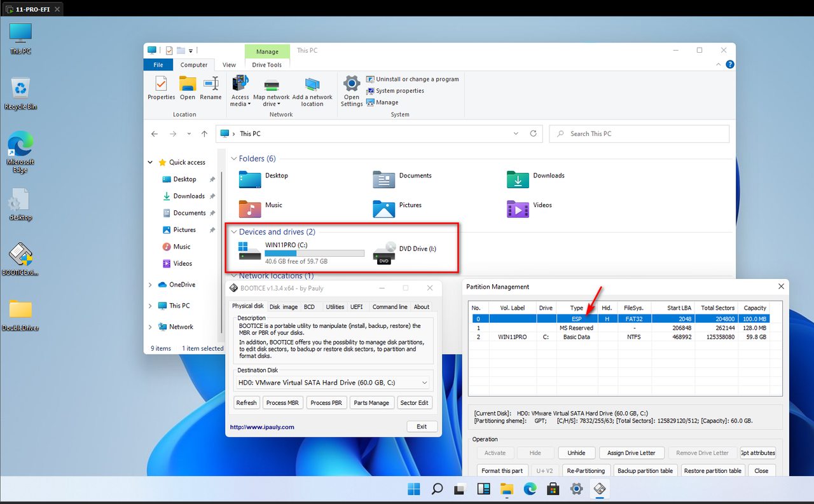Click the Explorer help question-mark icon
This screenshot has width=814, height=504.
point(730,64)
